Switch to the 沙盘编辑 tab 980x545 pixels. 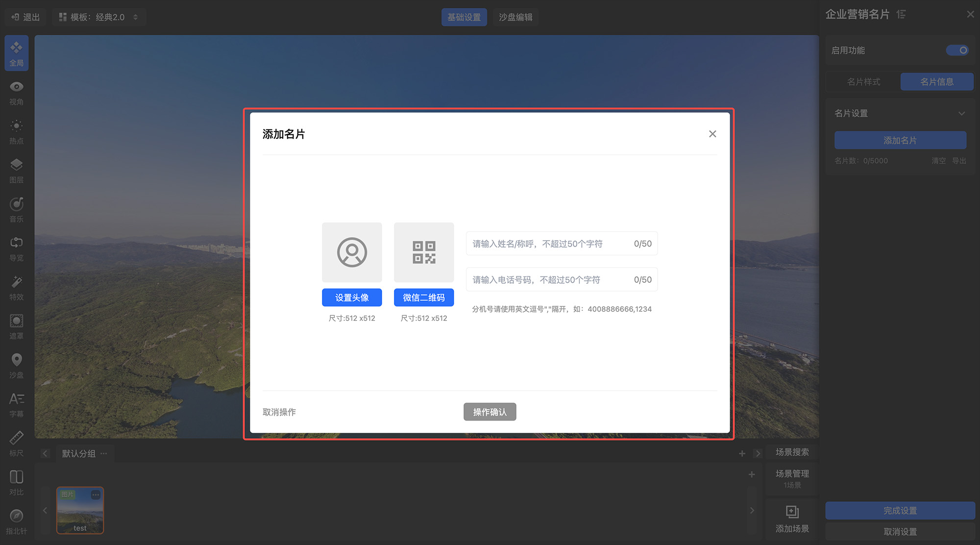coord(515,17)
